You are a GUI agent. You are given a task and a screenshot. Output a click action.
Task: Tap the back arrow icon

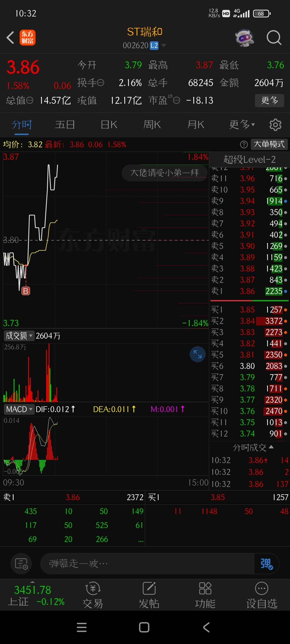(10, 38)
